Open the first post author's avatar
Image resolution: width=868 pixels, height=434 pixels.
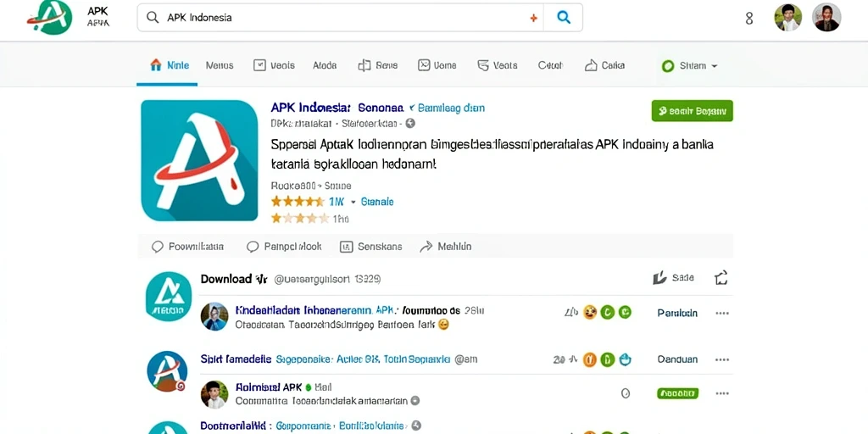pyautogui.click(x=214, y=317)
